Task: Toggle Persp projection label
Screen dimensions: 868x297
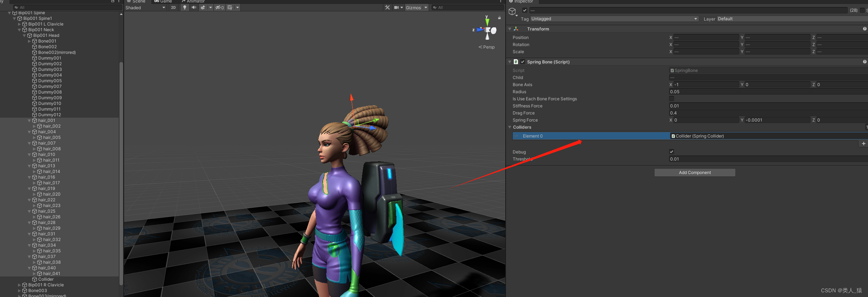Action: [486, 47]
